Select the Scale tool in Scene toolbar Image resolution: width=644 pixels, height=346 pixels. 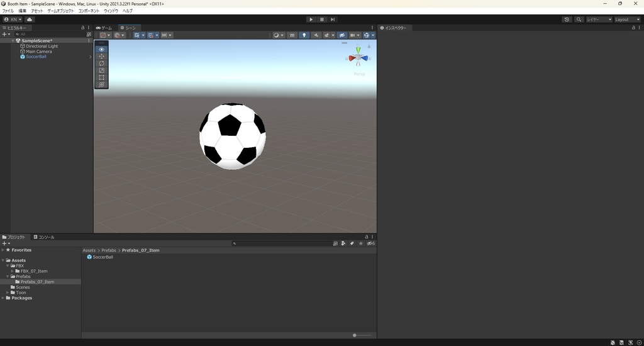(x=101, y=70)
